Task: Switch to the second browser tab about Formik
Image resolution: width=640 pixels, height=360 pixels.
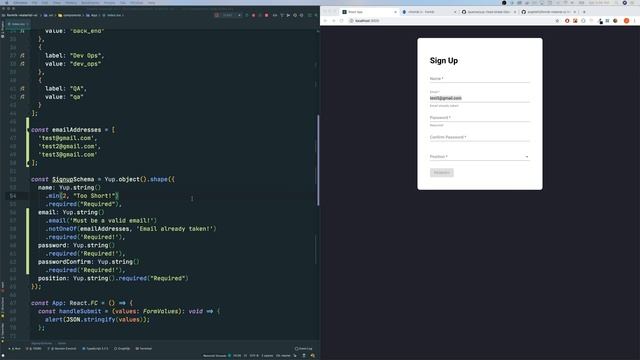Action: 429,12
